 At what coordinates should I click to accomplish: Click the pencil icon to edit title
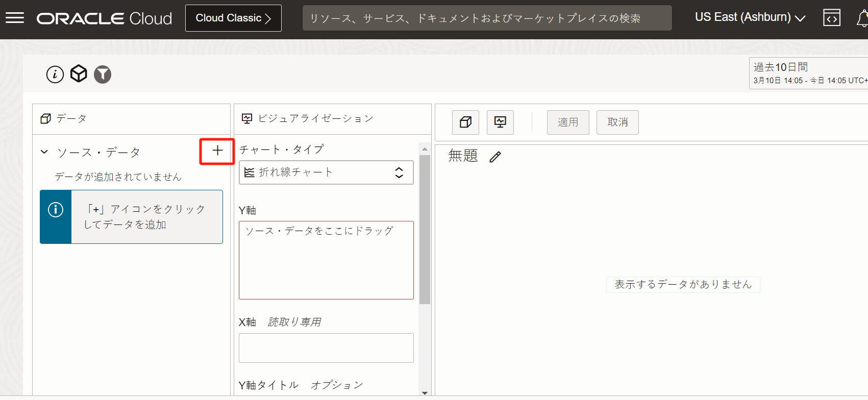495,157
